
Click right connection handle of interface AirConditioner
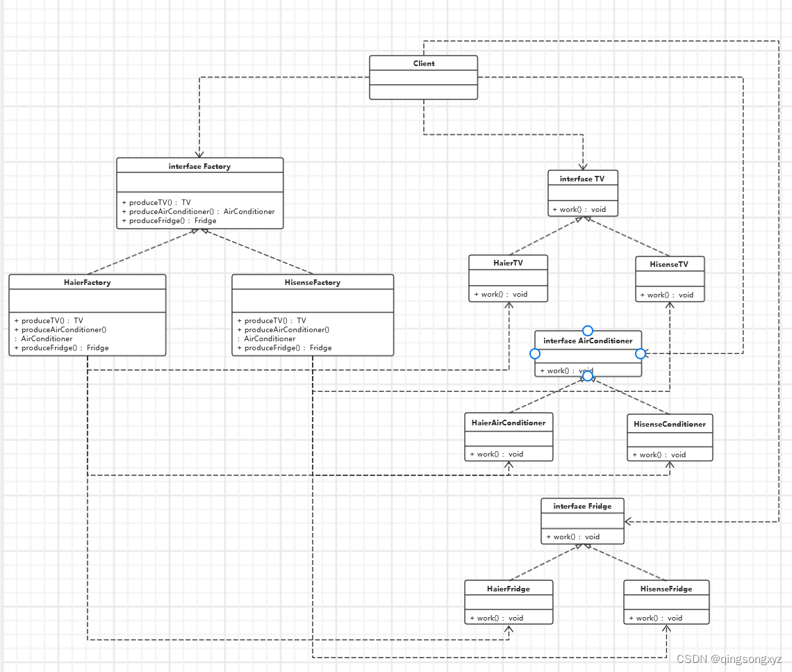pyautogui.click(x=641, y=354)
